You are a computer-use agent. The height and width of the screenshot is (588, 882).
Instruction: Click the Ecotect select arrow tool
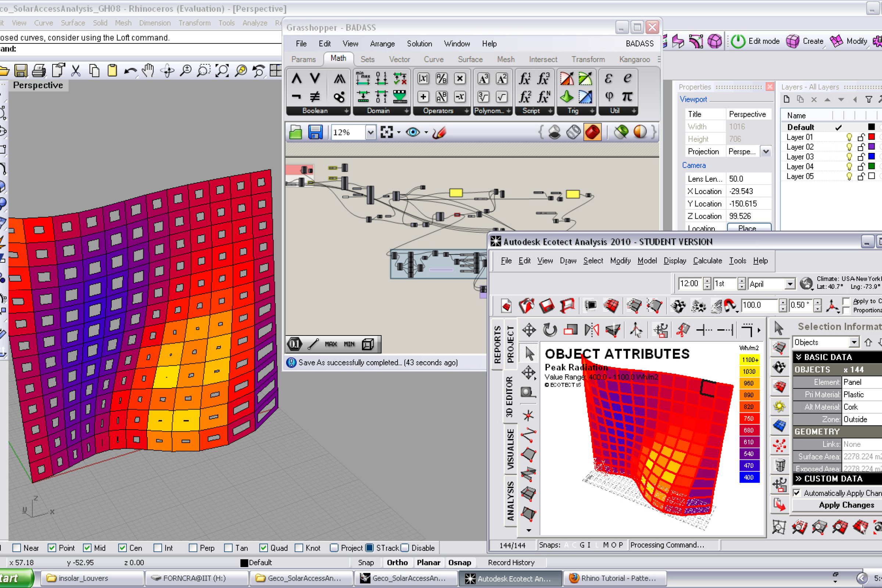point(529,353)
